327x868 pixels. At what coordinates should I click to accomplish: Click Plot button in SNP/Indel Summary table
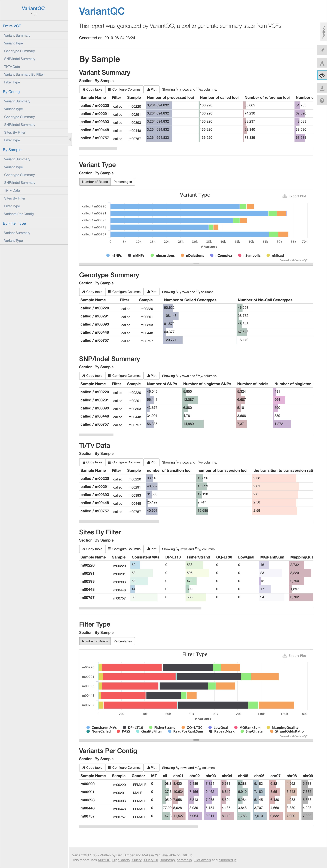click(x=152, y=376)
